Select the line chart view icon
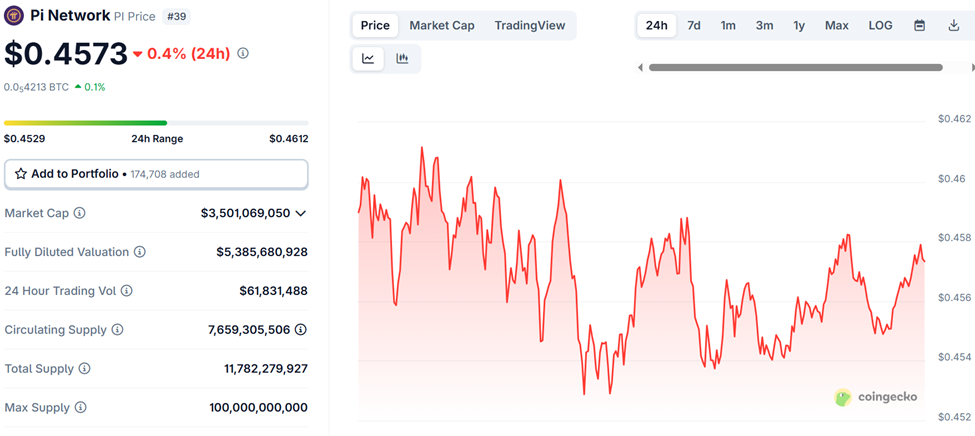The width and height of the screenshot is (975, 436). tap(368, 59)
